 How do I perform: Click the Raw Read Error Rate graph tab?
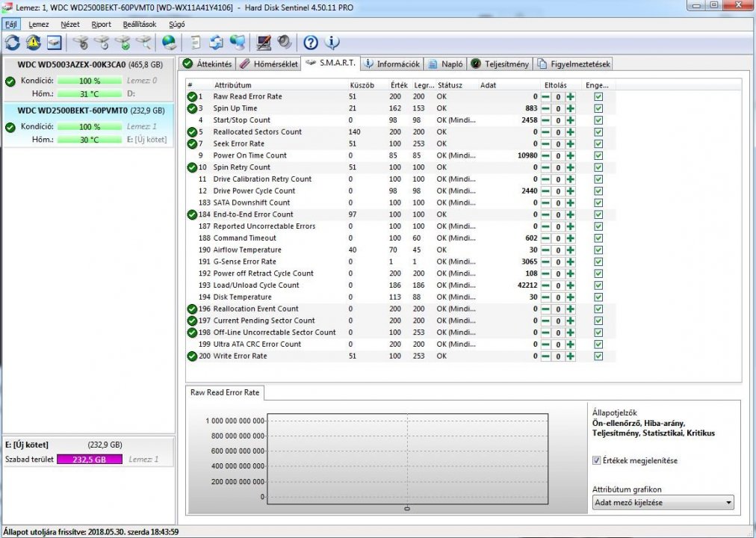[225, 392]
